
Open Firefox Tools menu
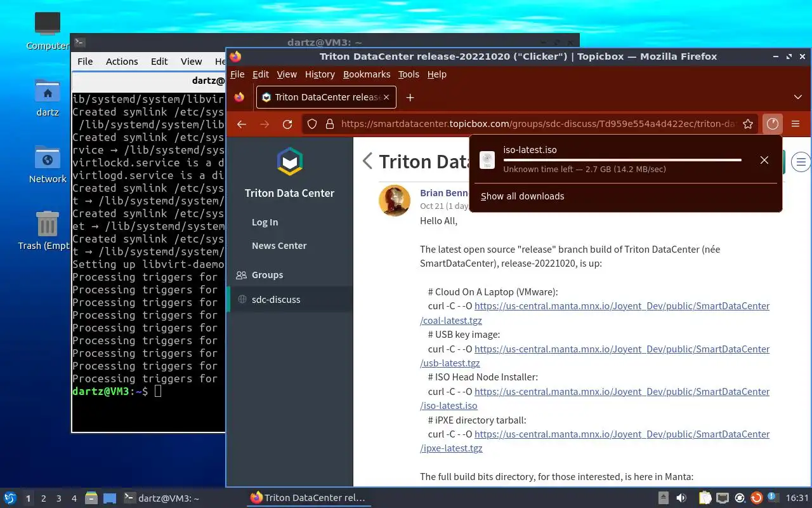click(x=409, y=74)
